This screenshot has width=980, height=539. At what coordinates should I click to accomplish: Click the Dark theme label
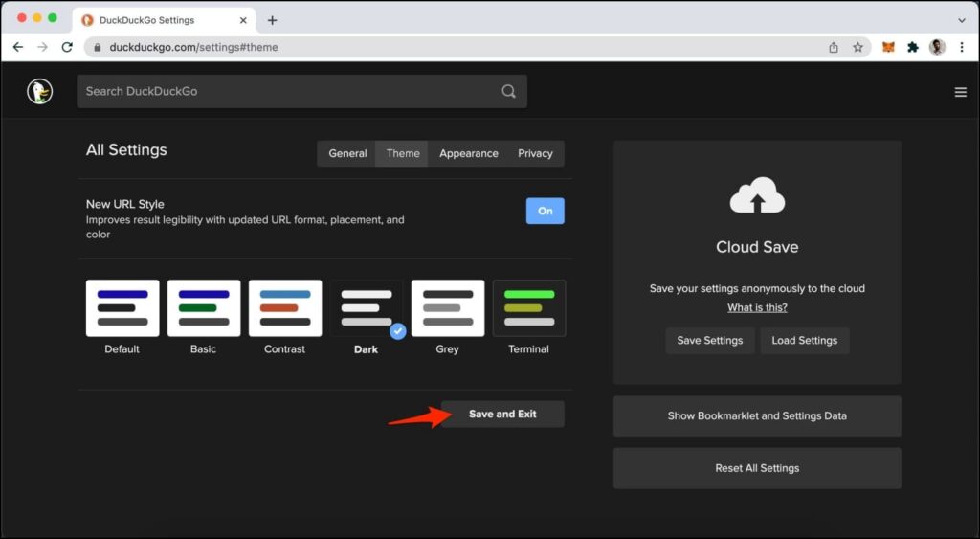[x=366, y=349]
